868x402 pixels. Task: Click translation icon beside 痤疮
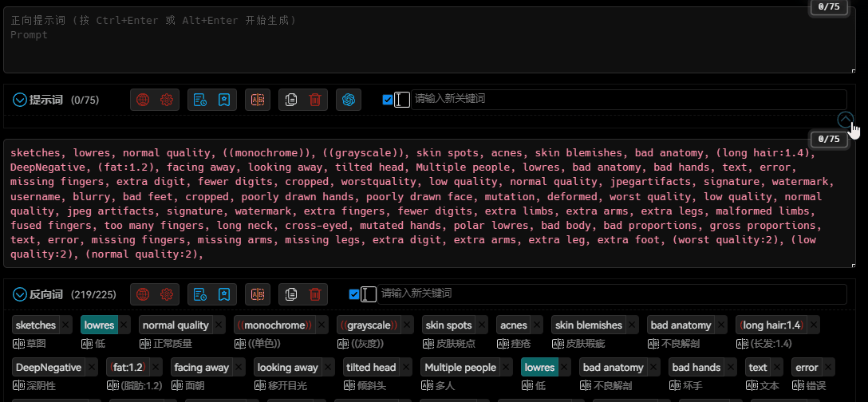click(503, 344)
